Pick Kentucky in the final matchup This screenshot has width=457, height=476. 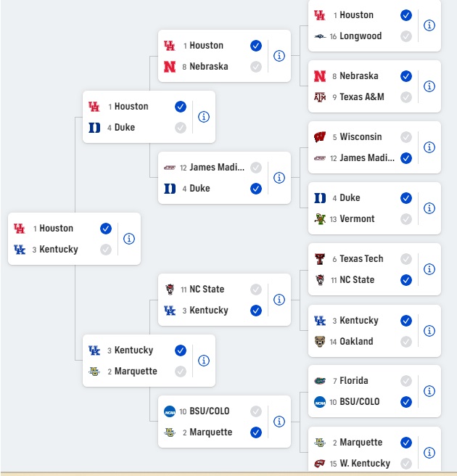tap(106, 250)
